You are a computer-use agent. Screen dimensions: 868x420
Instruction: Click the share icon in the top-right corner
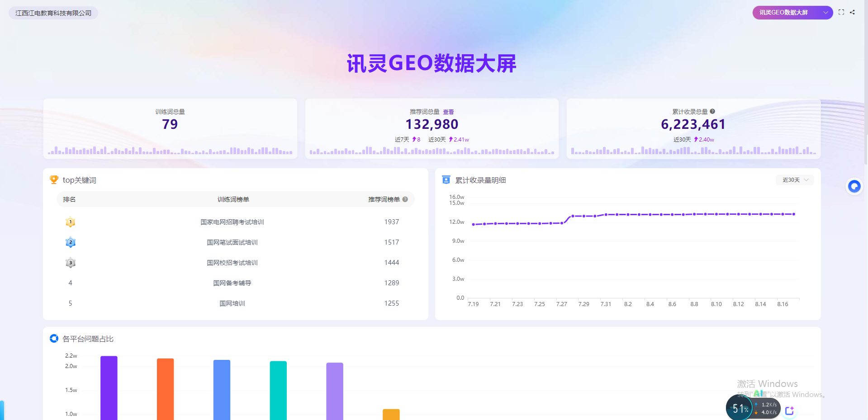(x=852, y=12)
